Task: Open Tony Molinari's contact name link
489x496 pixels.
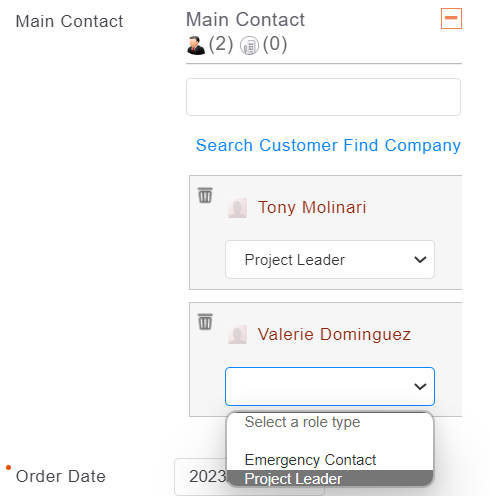Action: click(312, 207)
